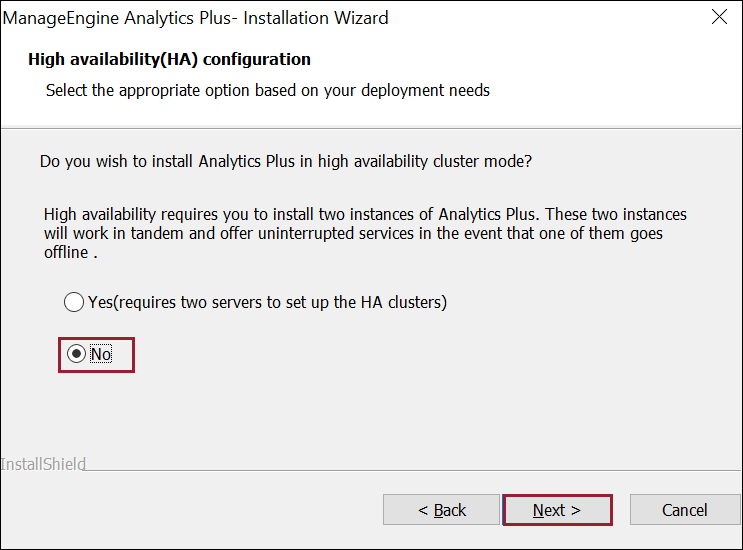Image resolution: width=743 pixels, height=550 pixels.
Task: Click the "No" option label text
Action: click(101, 354)
